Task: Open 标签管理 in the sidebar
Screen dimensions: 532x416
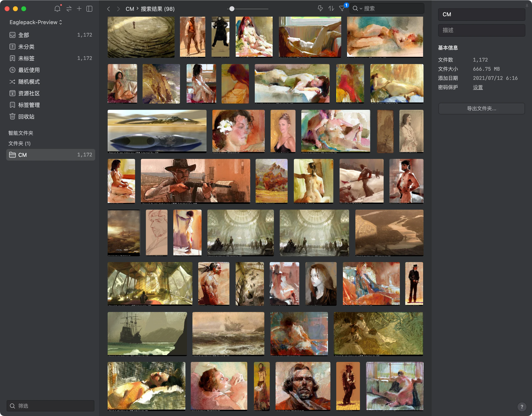Action: [x=51, y=105]
